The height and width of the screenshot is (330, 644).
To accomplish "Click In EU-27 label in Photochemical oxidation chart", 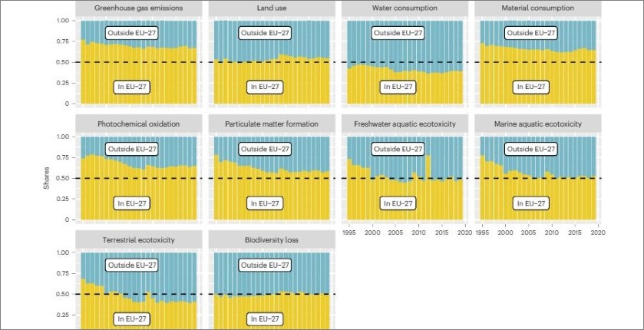I will (132, 203).
